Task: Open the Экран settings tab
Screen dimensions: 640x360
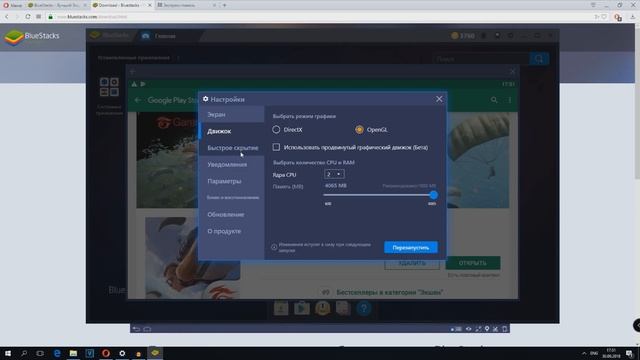Action: (x=231, y=115)
